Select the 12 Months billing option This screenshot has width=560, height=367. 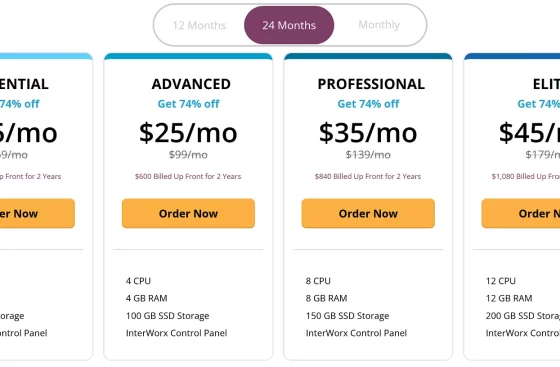pyautogui.click(x=199, y=25)
